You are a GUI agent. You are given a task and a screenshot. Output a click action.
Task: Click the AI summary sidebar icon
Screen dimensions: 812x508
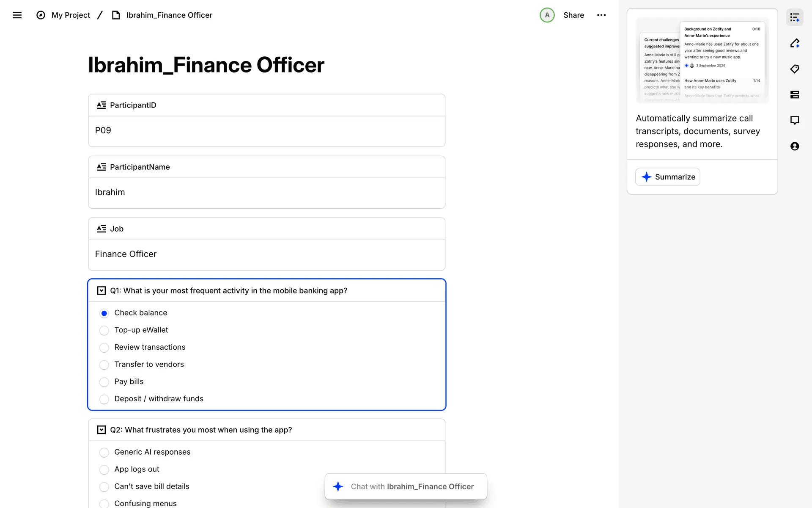coord(795,17)
